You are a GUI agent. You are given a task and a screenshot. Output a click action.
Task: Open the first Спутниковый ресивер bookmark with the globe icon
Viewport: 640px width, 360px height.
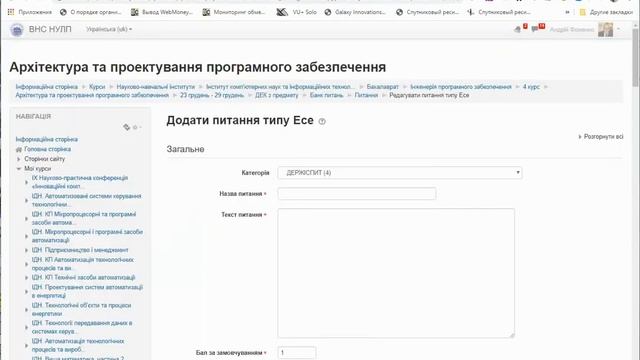[x=427, y=12]
